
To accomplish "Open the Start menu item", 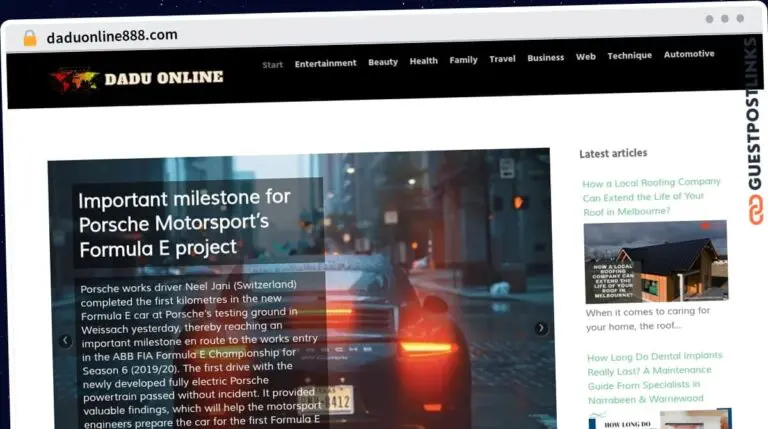I will point(272,64).
